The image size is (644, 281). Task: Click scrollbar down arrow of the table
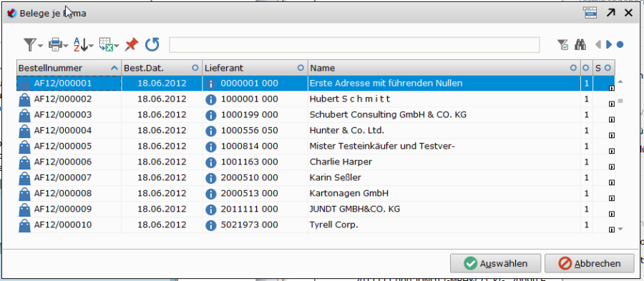pos(620,229)
